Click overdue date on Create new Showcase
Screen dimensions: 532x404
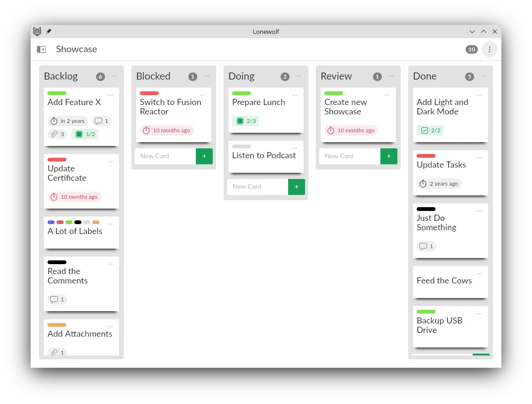[351, 130]
